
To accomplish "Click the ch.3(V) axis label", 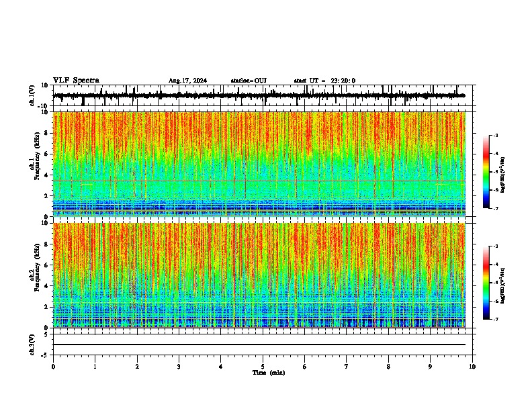I will 32,345.
